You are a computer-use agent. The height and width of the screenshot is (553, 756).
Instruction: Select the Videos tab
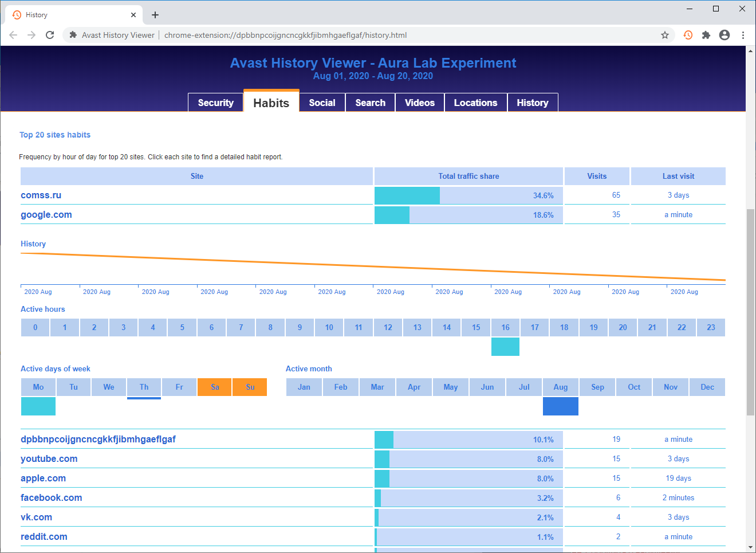pyautogui.click(x=419, y=103)
